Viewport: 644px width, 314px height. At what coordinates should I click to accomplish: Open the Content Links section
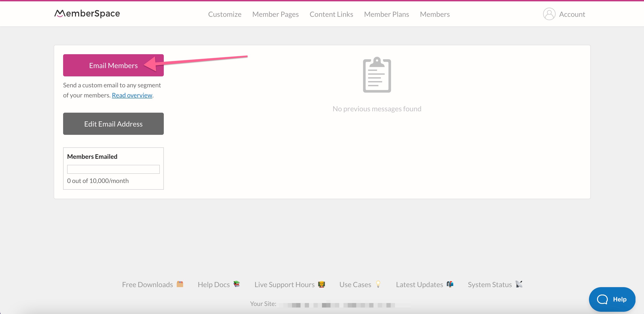tap(331, 14)
